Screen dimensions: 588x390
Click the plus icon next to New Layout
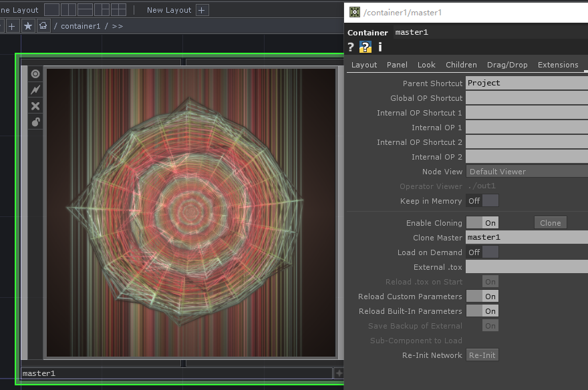[202, 9]
